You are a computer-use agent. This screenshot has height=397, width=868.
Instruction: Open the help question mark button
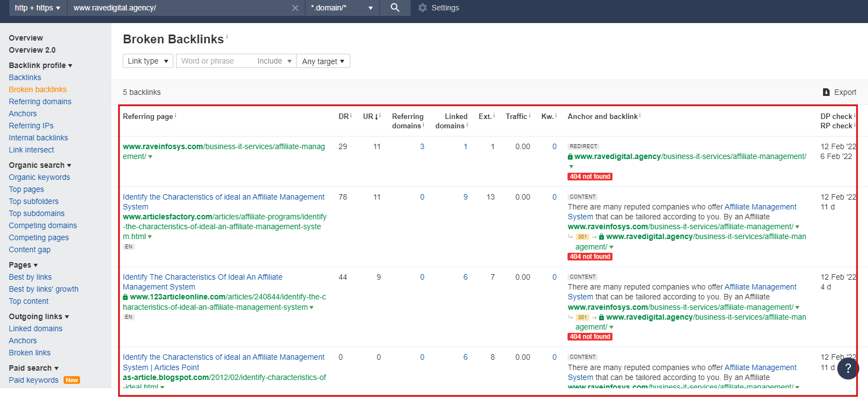tap(848, 368)
